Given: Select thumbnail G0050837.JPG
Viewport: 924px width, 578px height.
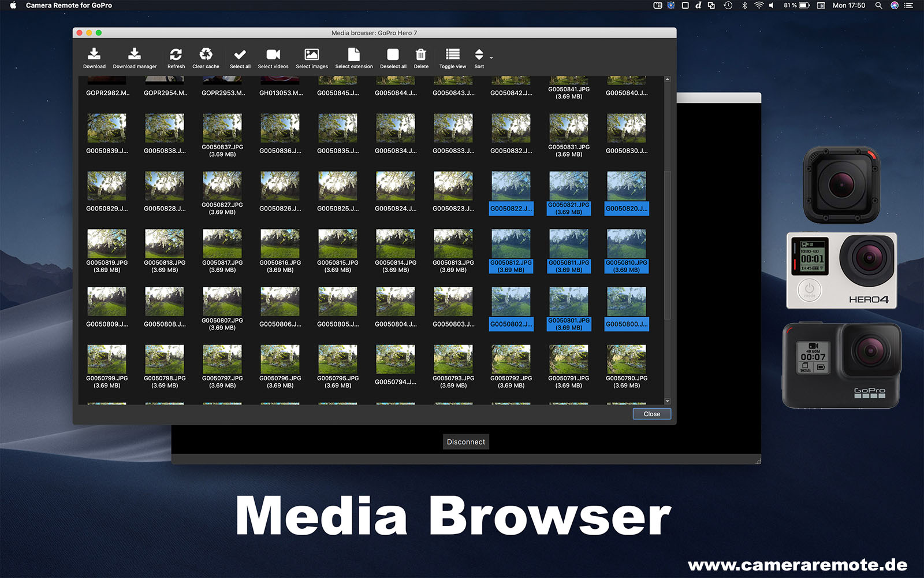Looking at the screenshot, I should (222, 128).
